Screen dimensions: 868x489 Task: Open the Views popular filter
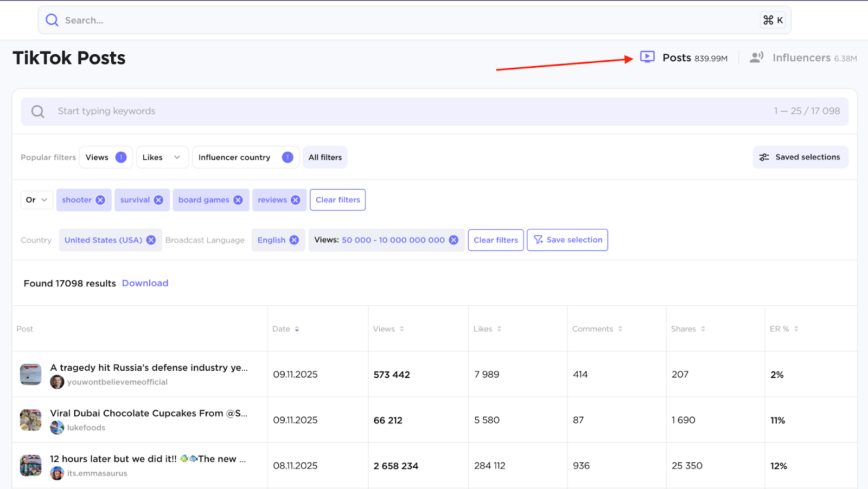(105, 157)
